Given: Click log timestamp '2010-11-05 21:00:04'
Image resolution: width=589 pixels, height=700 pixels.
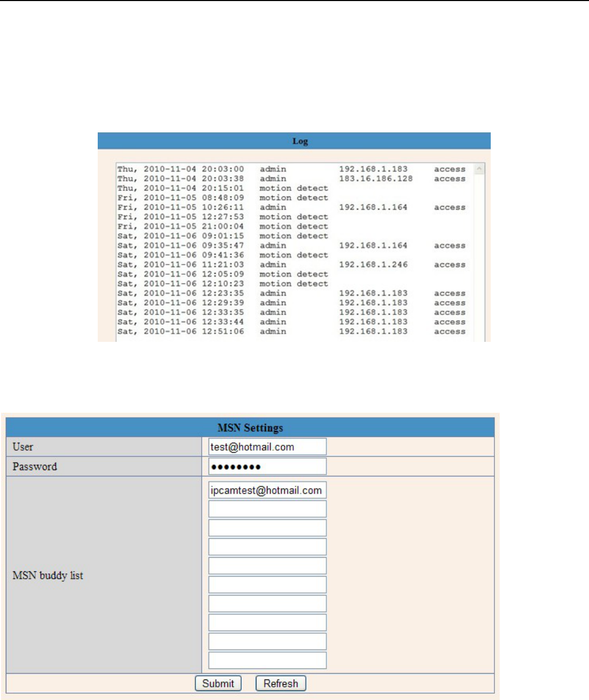Looking at the screenshot, I should 194,226.
